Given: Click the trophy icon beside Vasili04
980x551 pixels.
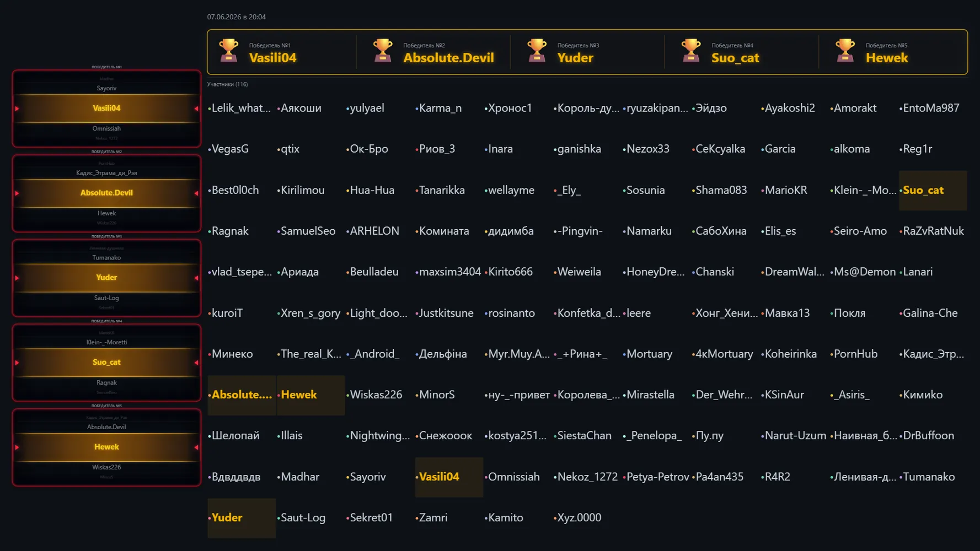Looking at the screenshot, I should click(x=229, y=51).
